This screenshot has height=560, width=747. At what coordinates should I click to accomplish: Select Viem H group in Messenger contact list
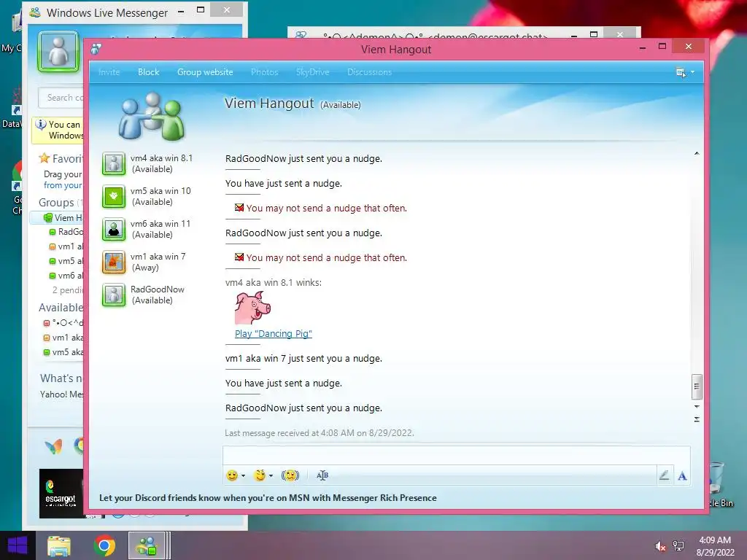click(x=57, y=217)
